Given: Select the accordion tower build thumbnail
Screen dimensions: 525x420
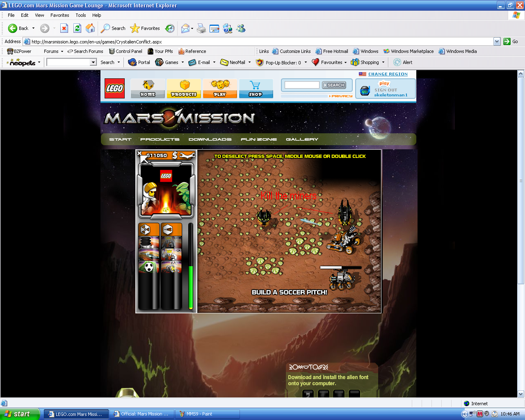Looking at the screenshot, I should pos(149,242).
